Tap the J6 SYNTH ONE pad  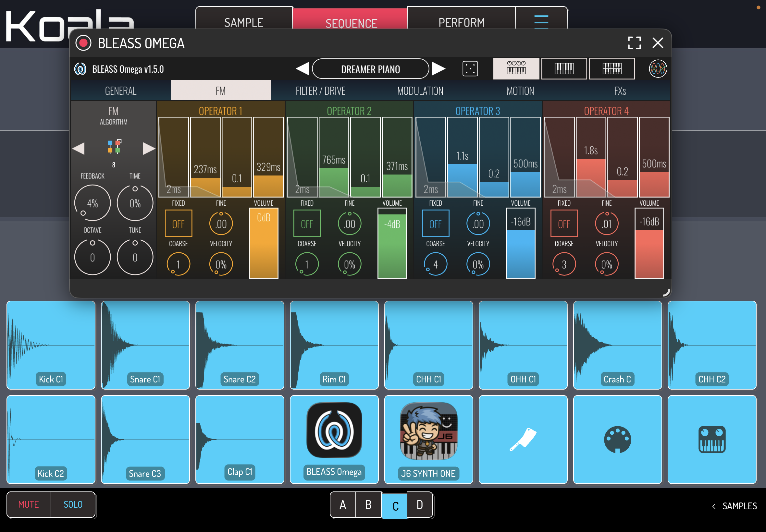point(428,439)
